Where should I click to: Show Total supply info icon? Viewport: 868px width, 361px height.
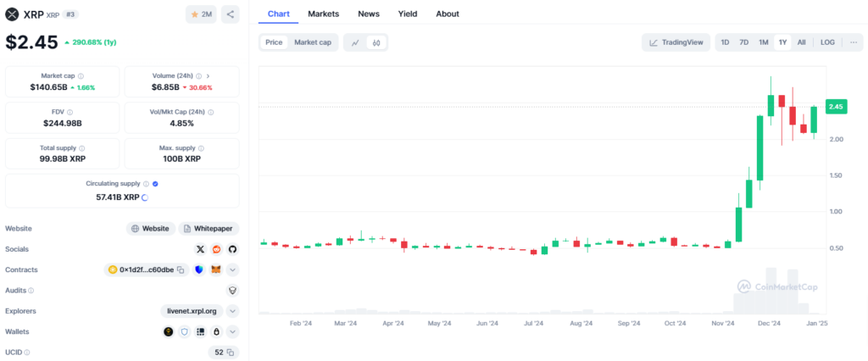(82, 148)
